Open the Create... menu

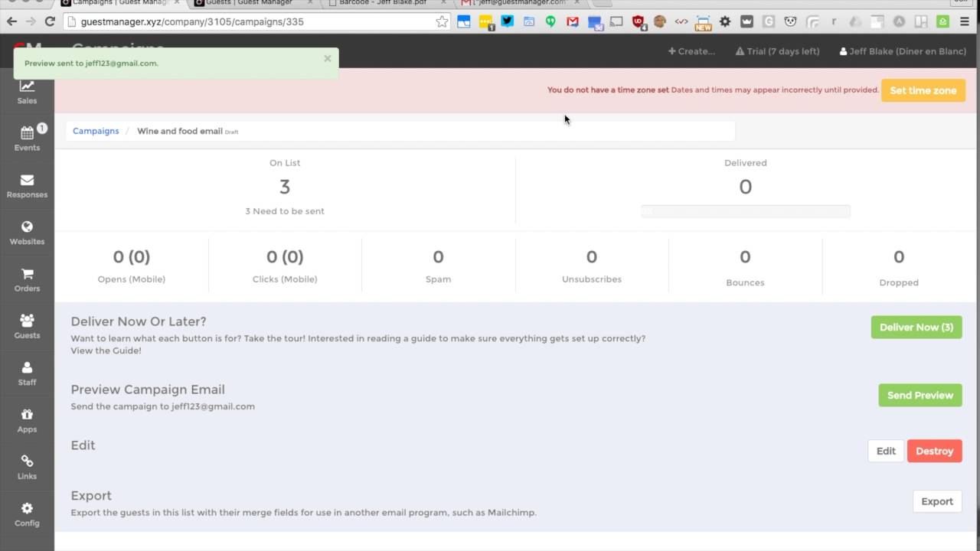click(691, 51)
